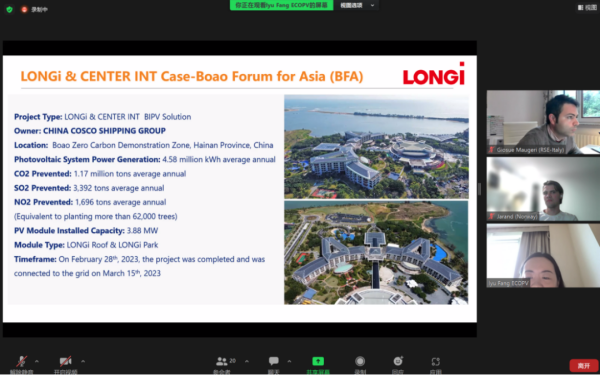Expand the audio options arrow
The width and height of the screenshot is (600, 375).
click(x=37, y=361)
